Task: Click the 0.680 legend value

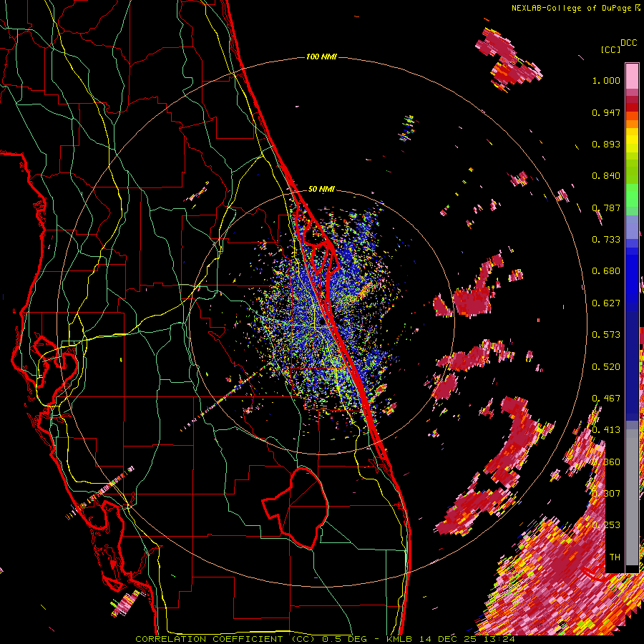Action: (x=606, y=271)
